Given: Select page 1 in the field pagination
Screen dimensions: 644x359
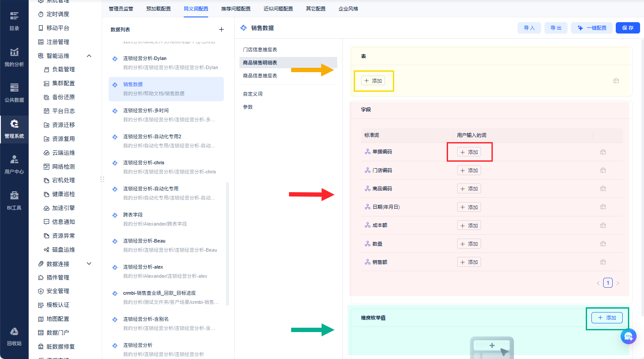Looking at the screenshot, I should tap(608, 283).
